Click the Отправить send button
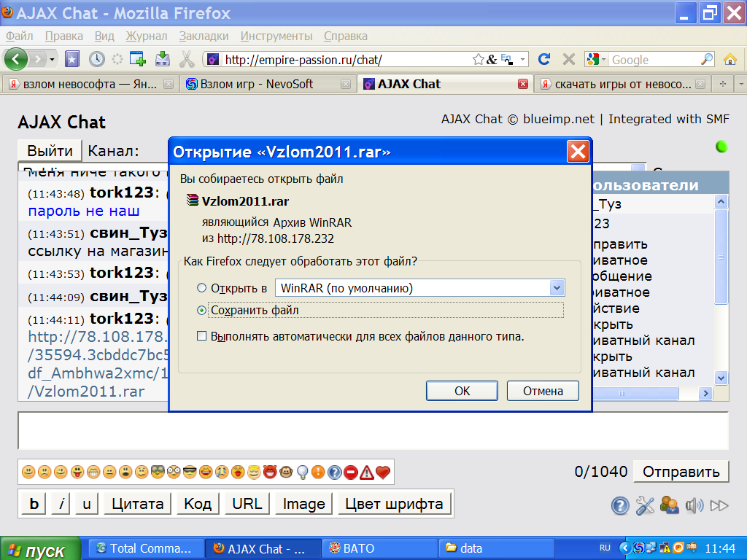This screenshot has height=560, width=747. (x=681, y=472)
